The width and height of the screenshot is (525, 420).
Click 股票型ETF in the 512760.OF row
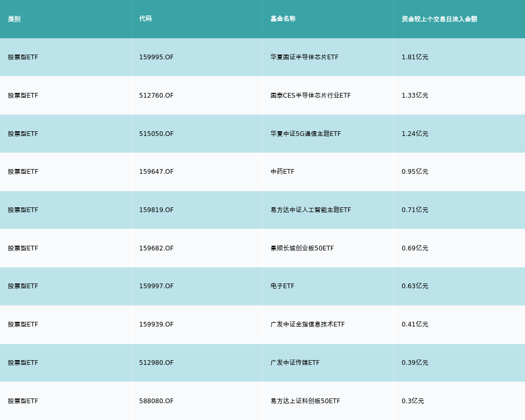(23, 96)
